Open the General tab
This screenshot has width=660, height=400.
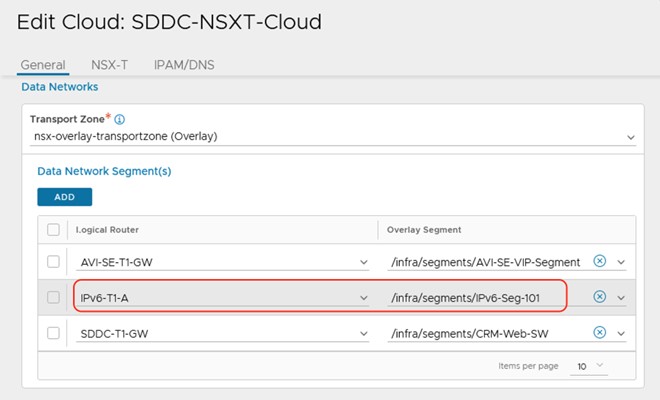coord(43,65)
